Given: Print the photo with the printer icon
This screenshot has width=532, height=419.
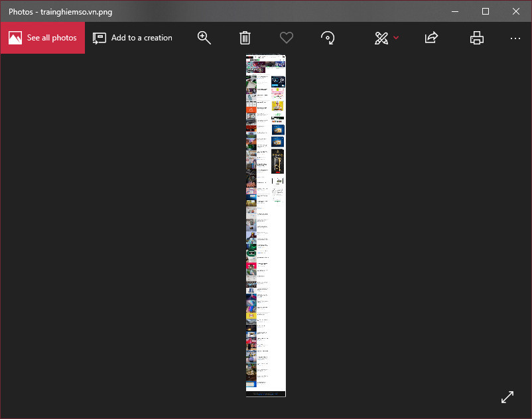Looking at the screenshot, I should tap(476, 38).
